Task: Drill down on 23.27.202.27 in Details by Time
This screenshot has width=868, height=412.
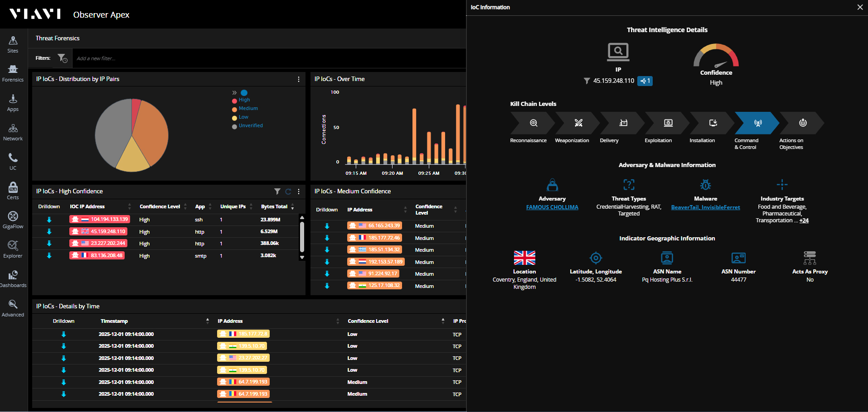Action: 64,359
